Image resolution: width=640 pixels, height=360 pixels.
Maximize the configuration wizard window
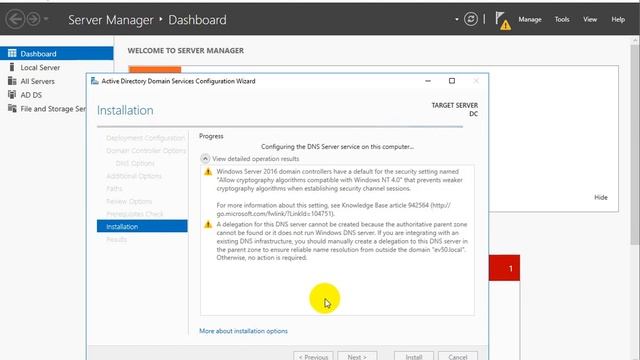[452, 81]
